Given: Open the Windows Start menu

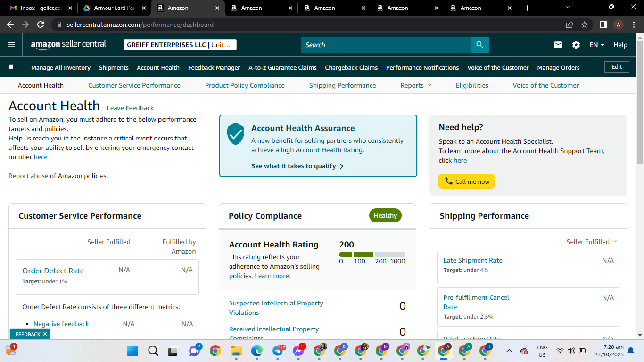Looking at the screenshot, I should (x=132, y=351).
